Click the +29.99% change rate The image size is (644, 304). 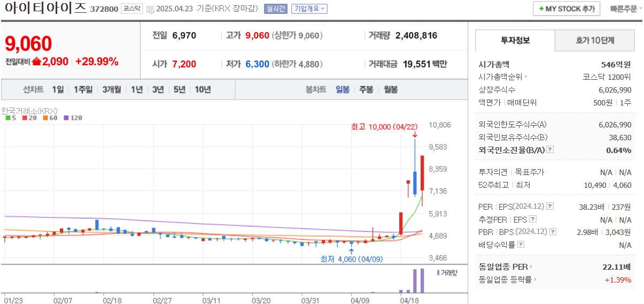[97, 62]
